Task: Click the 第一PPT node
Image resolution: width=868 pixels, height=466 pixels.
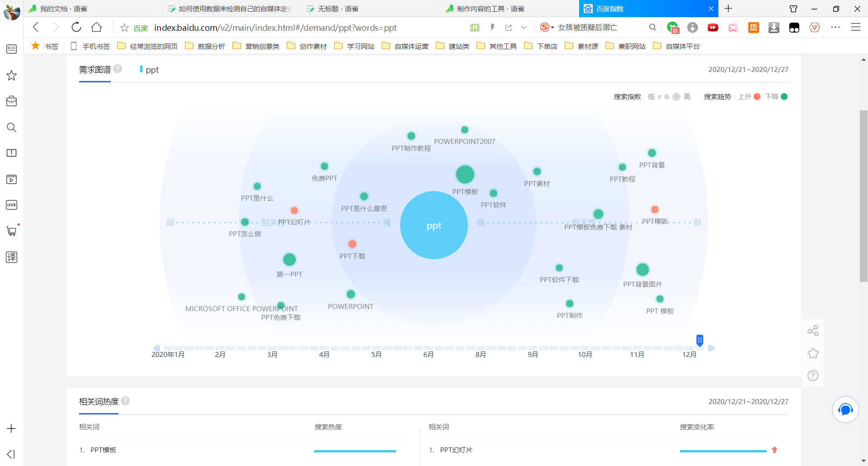Action: pos(289,260)
